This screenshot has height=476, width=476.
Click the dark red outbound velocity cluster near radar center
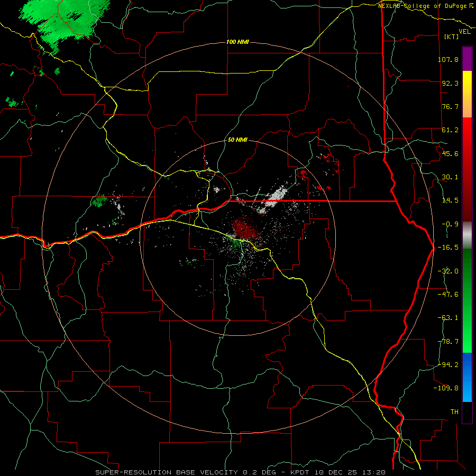tap(244, 229)
